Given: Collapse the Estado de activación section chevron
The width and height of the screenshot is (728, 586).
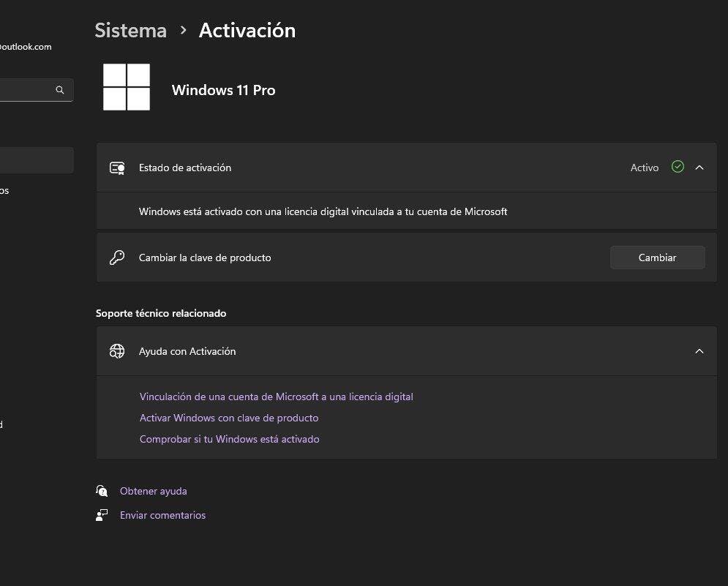Looking at the screenshot, I should click(x=699, y=168).
